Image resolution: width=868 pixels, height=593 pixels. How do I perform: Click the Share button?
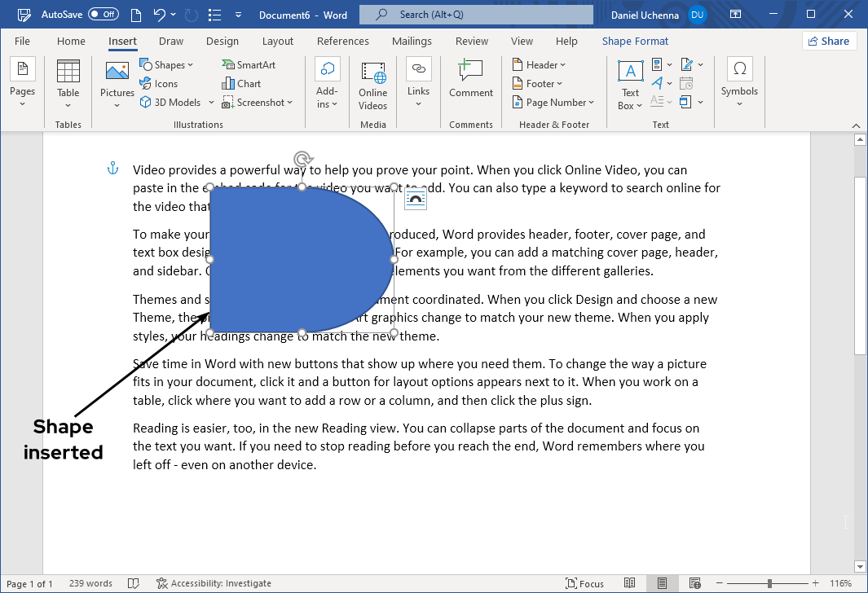(x=829, y=40)
